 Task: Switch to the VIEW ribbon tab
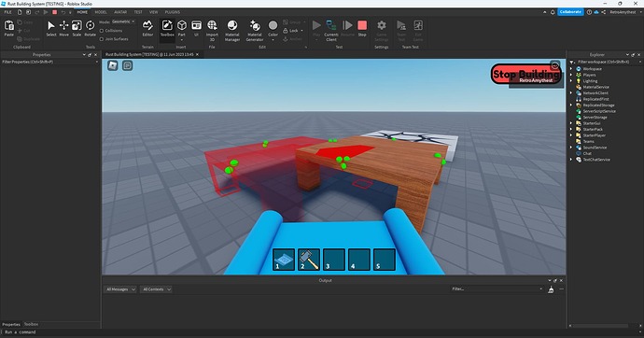point(154,12)
